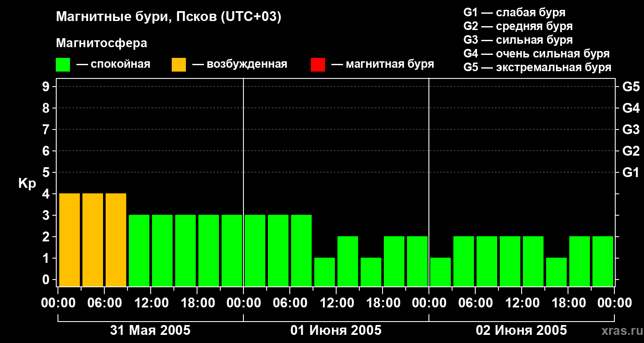Click the Kp 1 bar for 15:00–18:00 02 June
The image size is (644, 343).
coord(556,272)
